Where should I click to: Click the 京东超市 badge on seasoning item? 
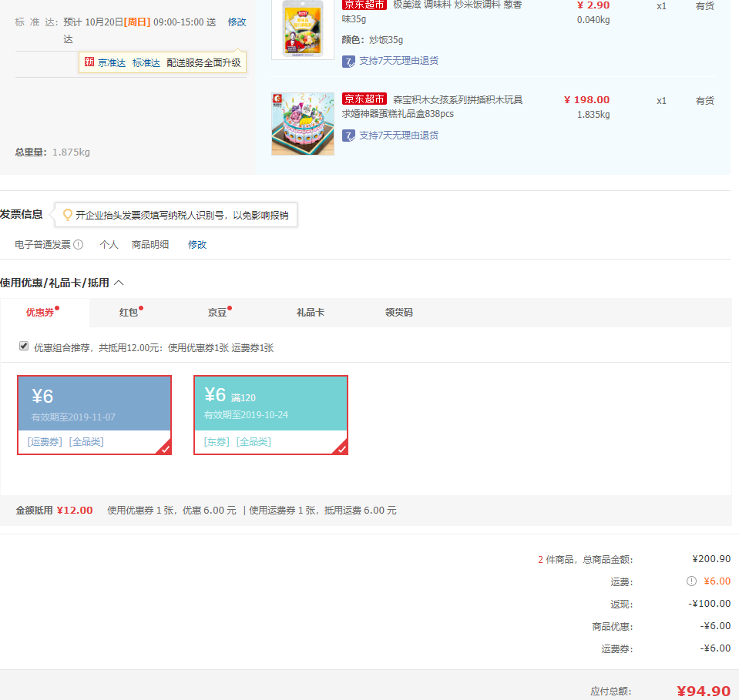tap(364, 5)
